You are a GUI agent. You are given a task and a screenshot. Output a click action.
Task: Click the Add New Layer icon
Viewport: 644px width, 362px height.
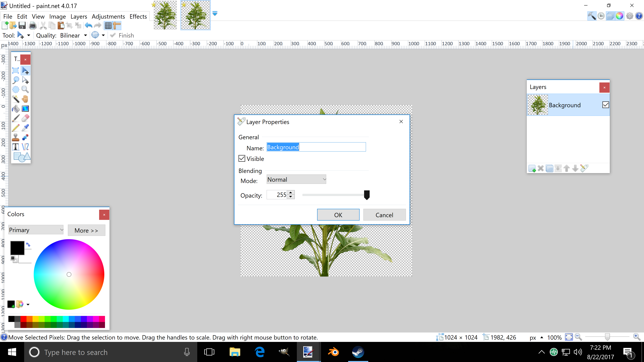point(532,168)
